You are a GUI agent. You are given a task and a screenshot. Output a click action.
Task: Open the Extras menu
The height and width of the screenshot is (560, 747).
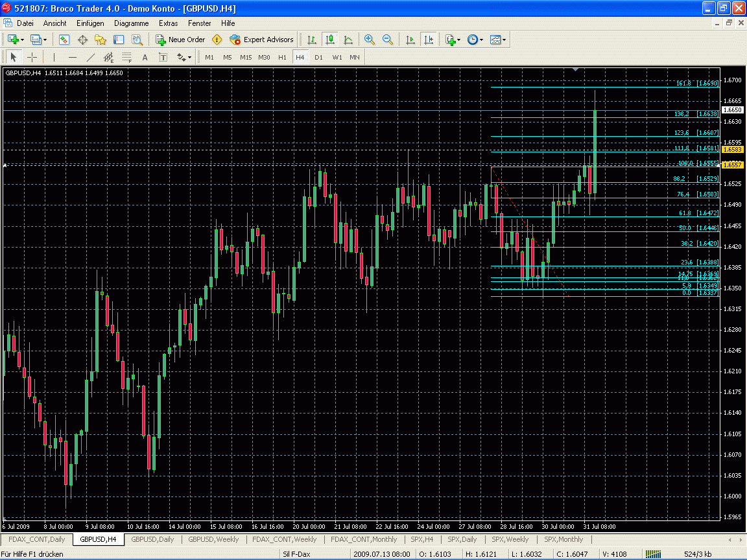[168, 23]
